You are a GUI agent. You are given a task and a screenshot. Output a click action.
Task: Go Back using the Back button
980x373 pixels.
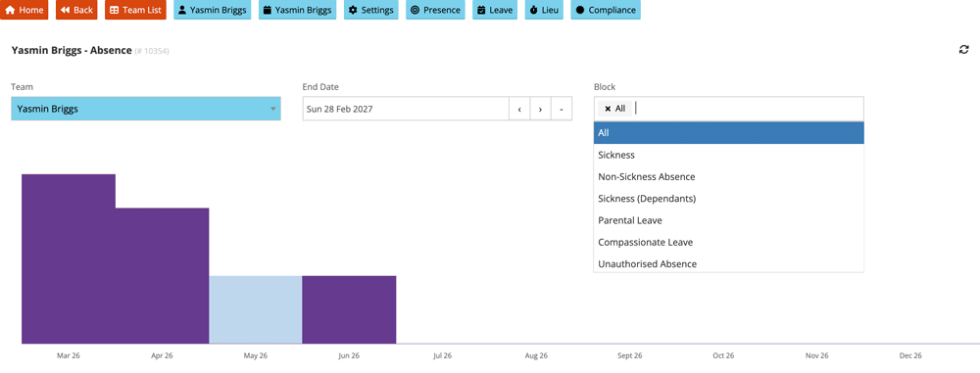[x=76, y=10]
